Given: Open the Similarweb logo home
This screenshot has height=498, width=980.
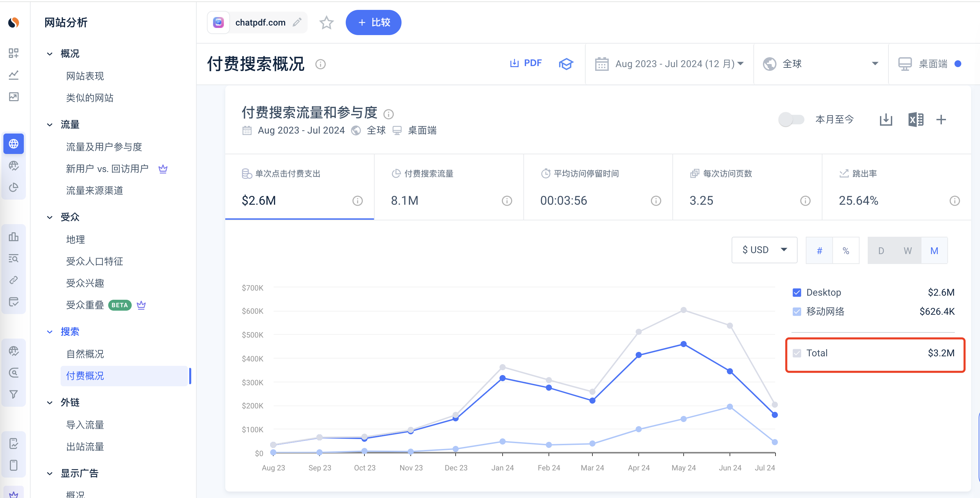Looking at the screenshot, I should pyautogui.click(x=14, y=22).
